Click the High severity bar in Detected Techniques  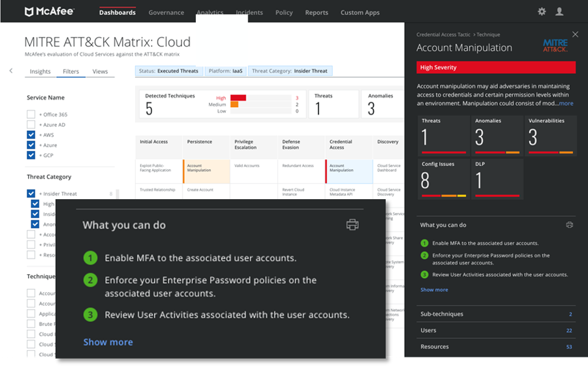coord(238,98)
